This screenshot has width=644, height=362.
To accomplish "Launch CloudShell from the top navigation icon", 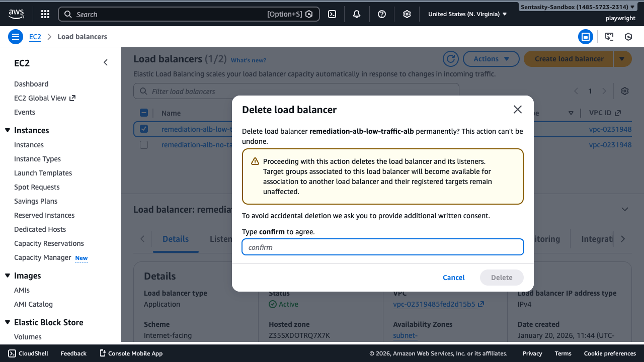I will point(332,14).
